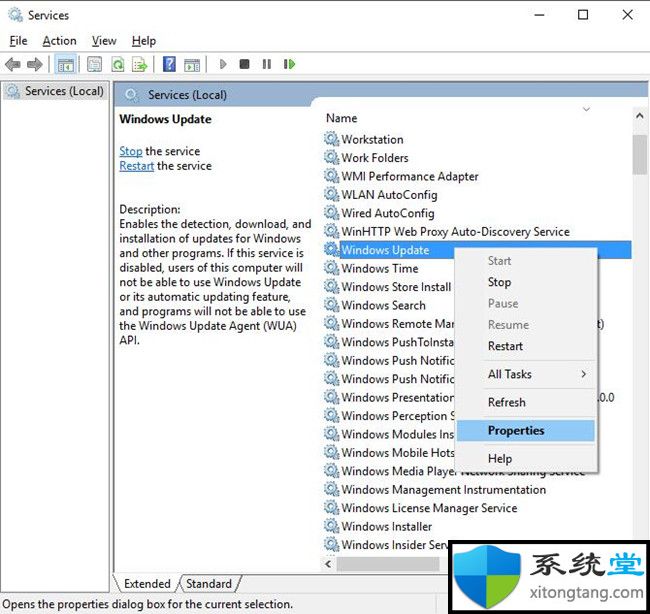Click gear icon next to Work Folders
The width and height of the screenshot is (650, 614).
click(x=331, y=158)
